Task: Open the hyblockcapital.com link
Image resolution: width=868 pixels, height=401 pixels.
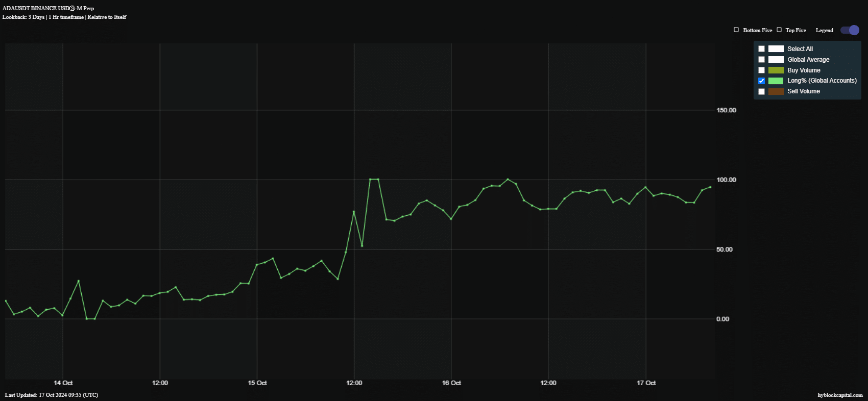Action: click(x=840, y=395)
